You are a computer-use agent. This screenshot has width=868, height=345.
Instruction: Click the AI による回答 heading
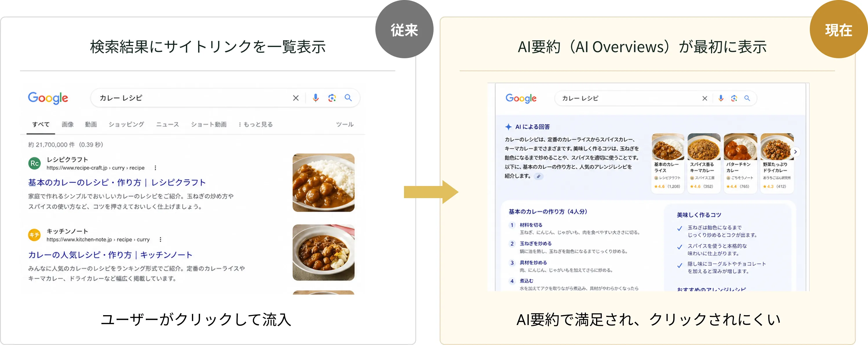(x=532, y=127)
